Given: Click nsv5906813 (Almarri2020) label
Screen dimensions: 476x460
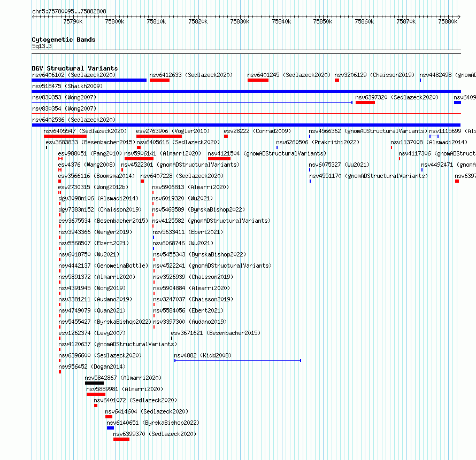Looking at the screenshot, I should pyautogui.click(x=190, y=187).
